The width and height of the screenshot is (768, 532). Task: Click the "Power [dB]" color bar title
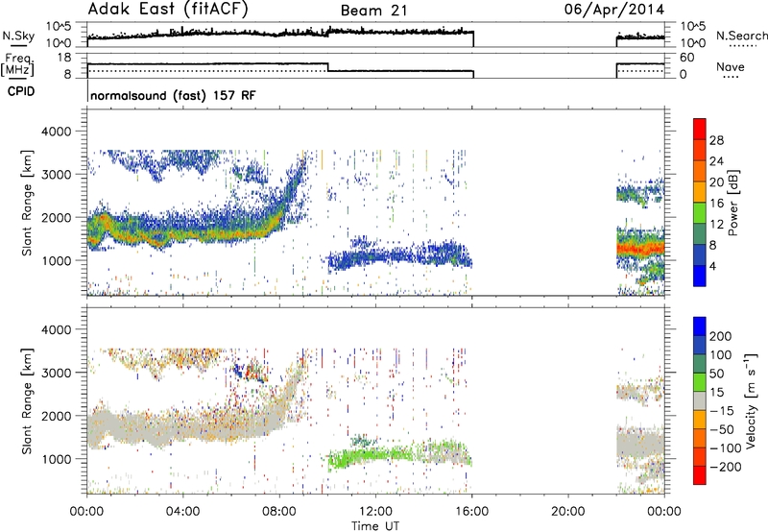pyautogui.click(x=732, y=203)
